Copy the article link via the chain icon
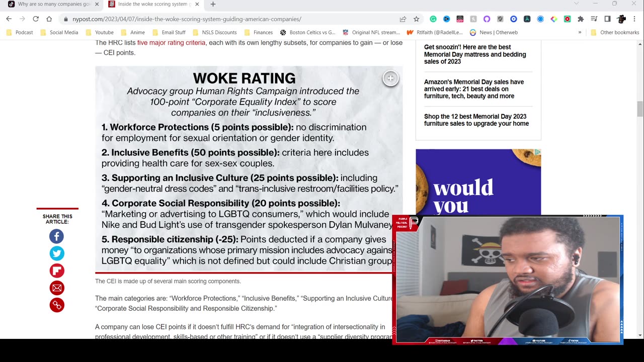The image size is (644, 362). coord(57,305)
